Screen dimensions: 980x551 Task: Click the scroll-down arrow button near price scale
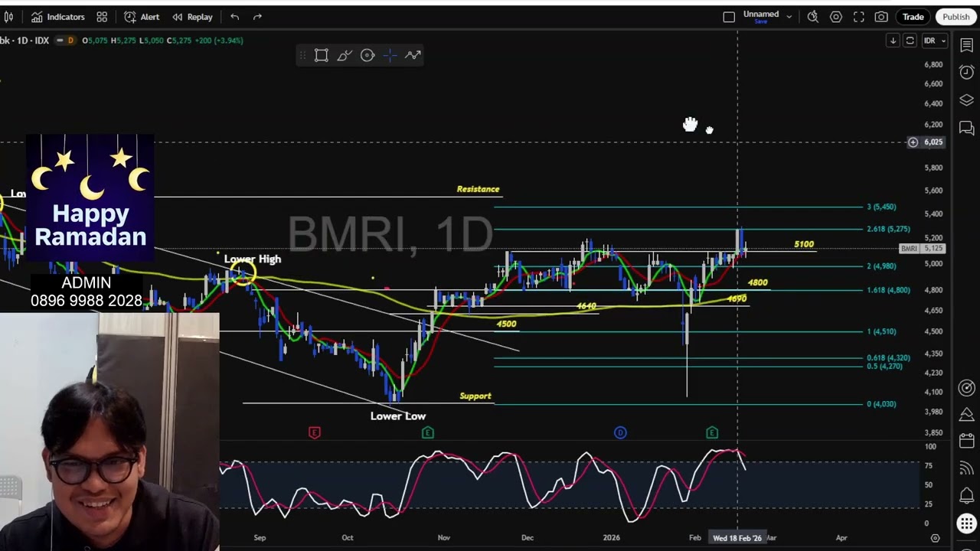point(893,41)
